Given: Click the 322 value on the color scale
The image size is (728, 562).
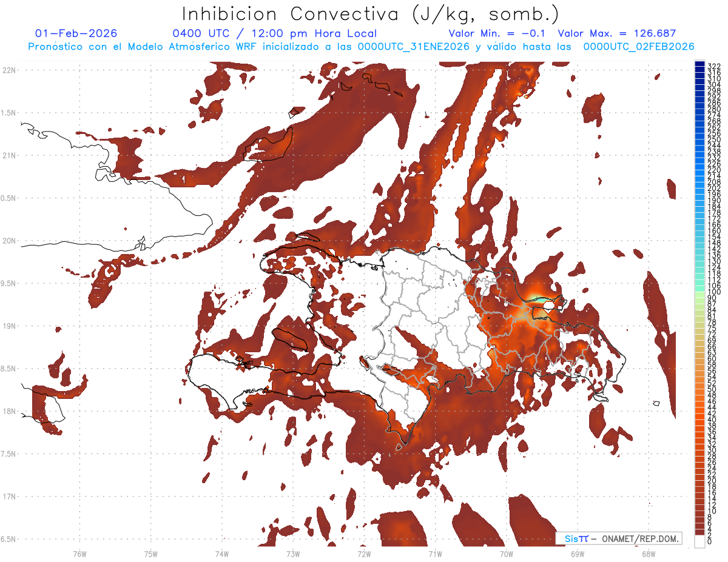Looking at the screenshot, I should pyautogui.click(x=714, y=65).
